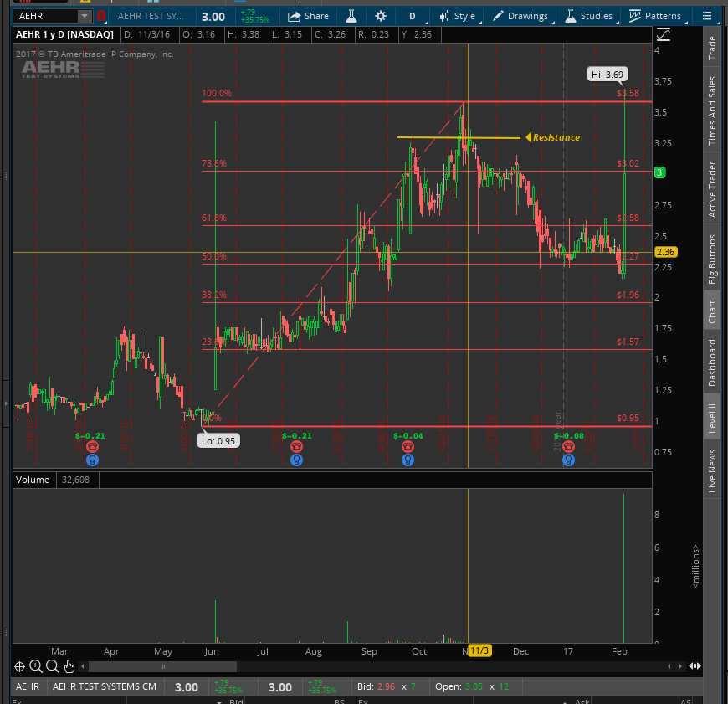Click the Lo: 0.95 price bubble
Screen dimensions: 728x704
[x=218, y=440]
